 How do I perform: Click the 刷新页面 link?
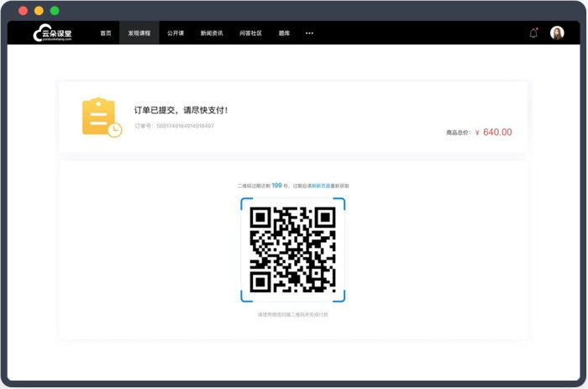point(321,186)
